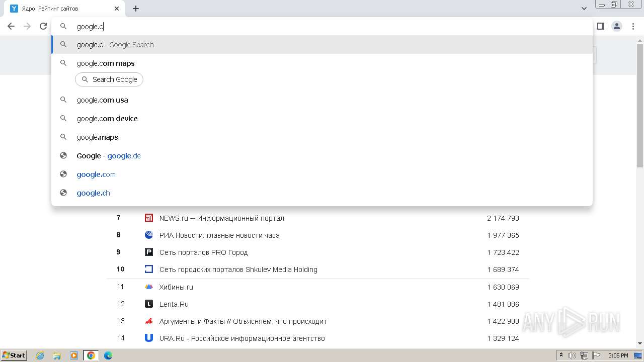Pick the 'google.com device' suggestion

322,119
